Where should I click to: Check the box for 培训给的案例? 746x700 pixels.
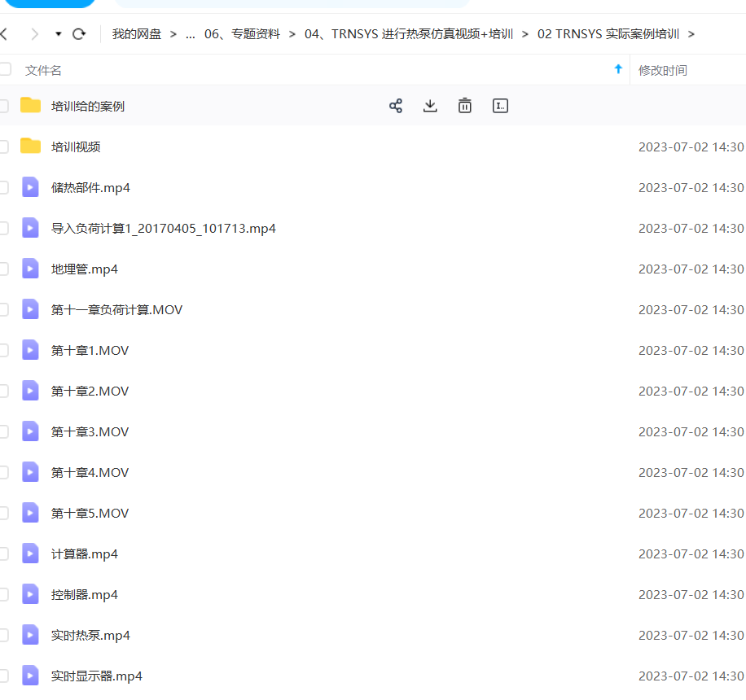pos(4,106)
